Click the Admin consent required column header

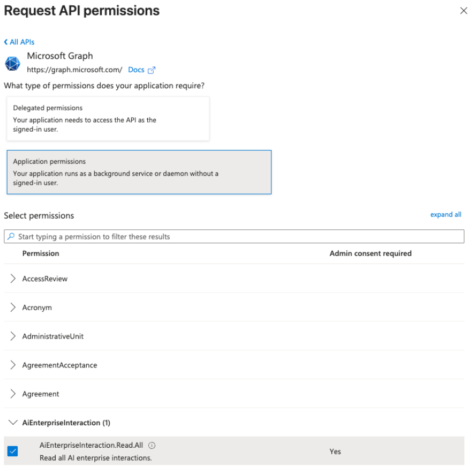(x=371, y=253)
